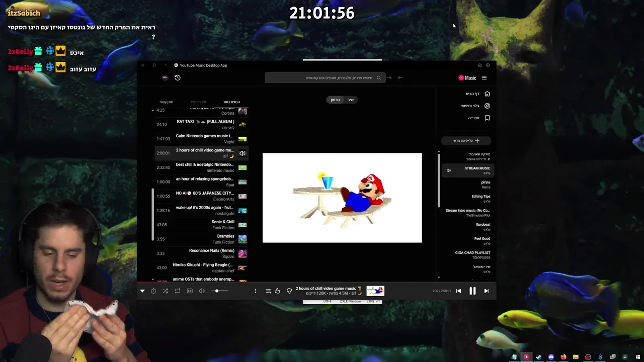The image size is (644, 362).
Task: Open the history icon in the top bar
Action: click(178, 77)
